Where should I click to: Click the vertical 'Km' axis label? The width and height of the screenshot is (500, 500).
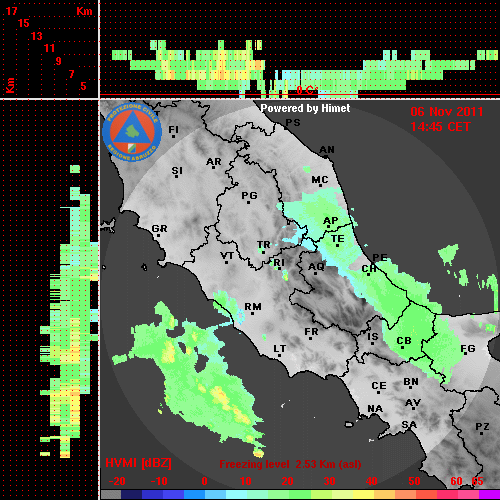(10, 86)
